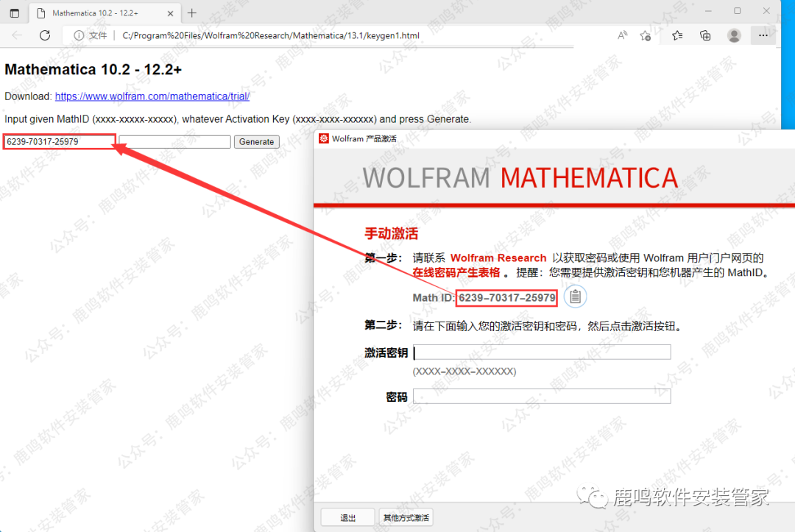
Task: Add this page to favorites
Action: tap(646, 35)
